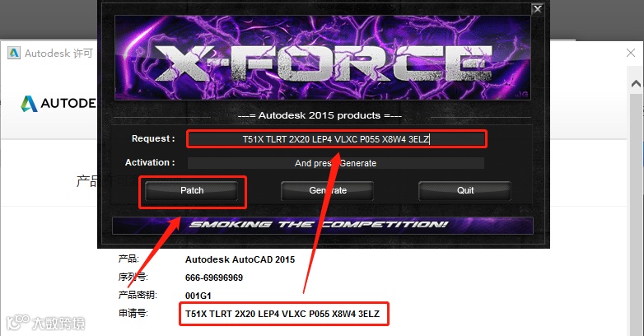Focus the Request code input field
This screenshot has width=644, height=336.
(x=336, y=139)
